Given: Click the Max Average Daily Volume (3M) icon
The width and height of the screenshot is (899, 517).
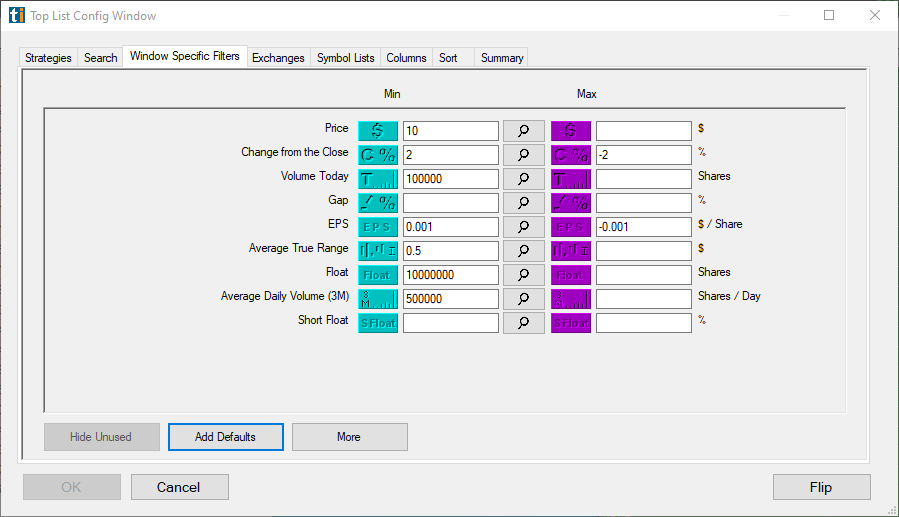Looking at the screenshot, I should point(570,299).
